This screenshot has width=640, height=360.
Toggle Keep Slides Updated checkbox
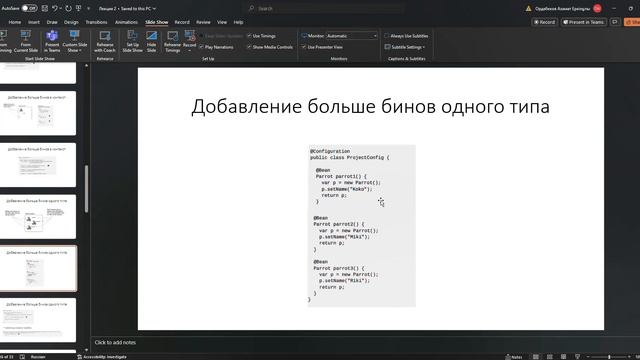click(x=221, y=36)
